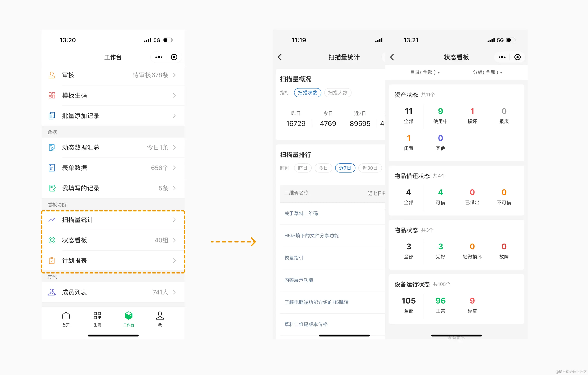588x375 pixels.
Task: Go back from 扫描量统计 page
Action: [280, 57]
